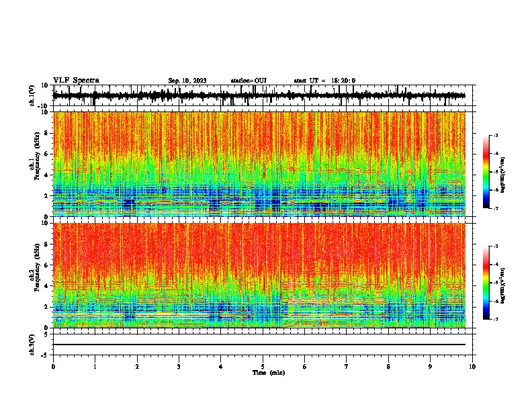Screen dimensions: 532x411
Task: Click time axis tick label '6'
Action: click(305, 367)
